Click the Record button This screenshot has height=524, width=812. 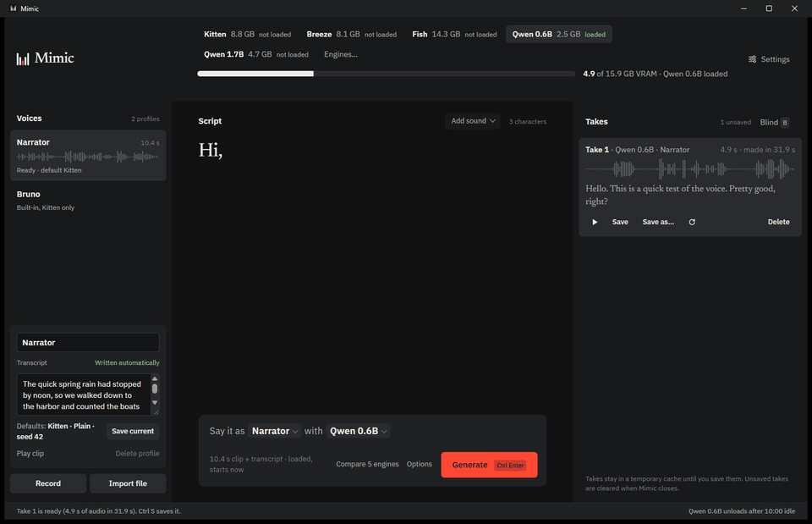click(x=48, y=483)
